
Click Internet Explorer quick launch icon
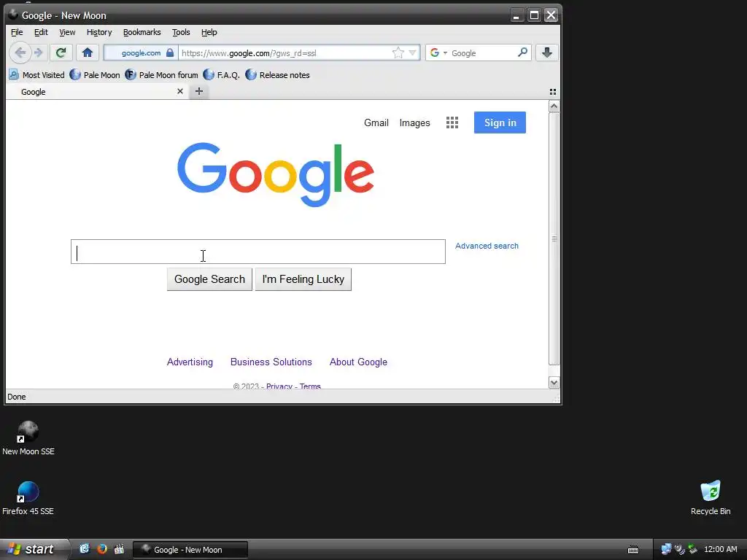[85, 549]
